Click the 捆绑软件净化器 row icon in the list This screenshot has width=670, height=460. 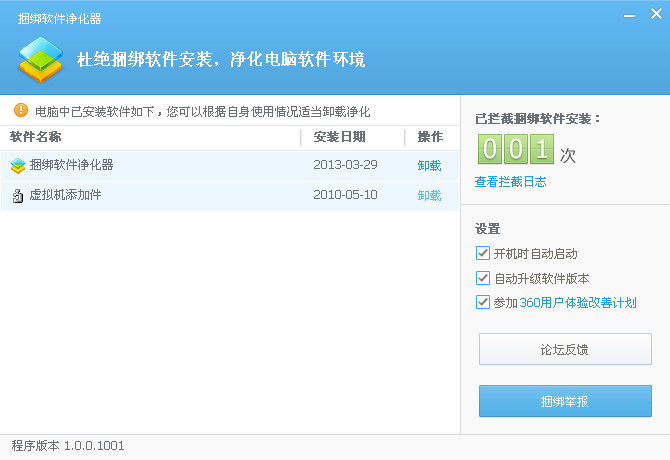pyautogui.click(x=18, y=166)
